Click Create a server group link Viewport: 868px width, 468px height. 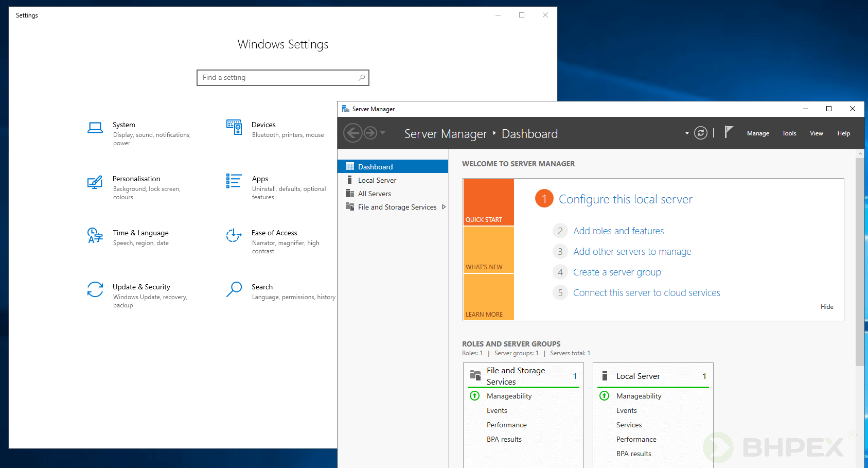coord(617,272)
